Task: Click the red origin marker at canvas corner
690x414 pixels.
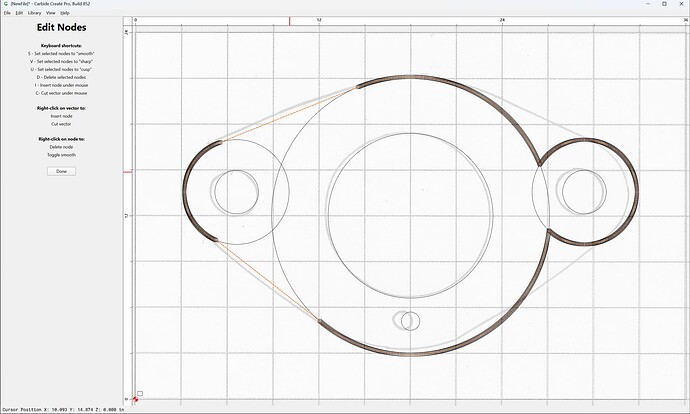Action: pos(135,399)
